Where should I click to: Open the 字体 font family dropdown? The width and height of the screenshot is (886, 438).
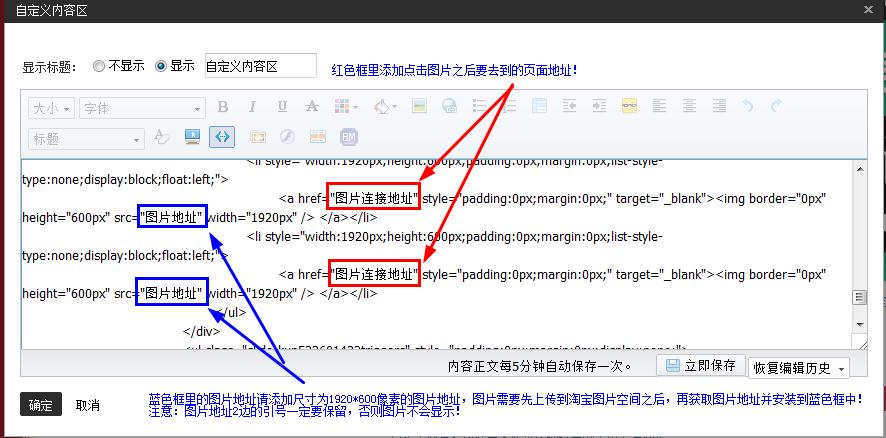click(x=142, y=108)
